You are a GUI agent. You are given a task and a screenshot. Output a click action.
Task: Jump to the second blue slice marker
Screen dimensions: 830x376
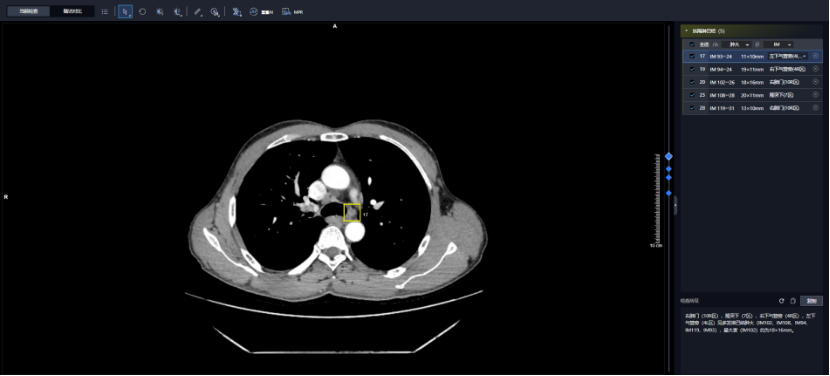tap(669, 169)
